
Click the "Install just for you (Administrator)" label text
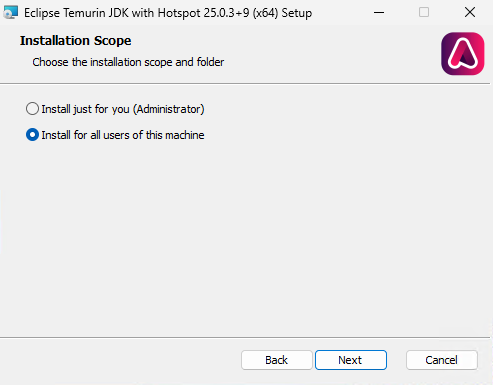(x=123, y=109)
